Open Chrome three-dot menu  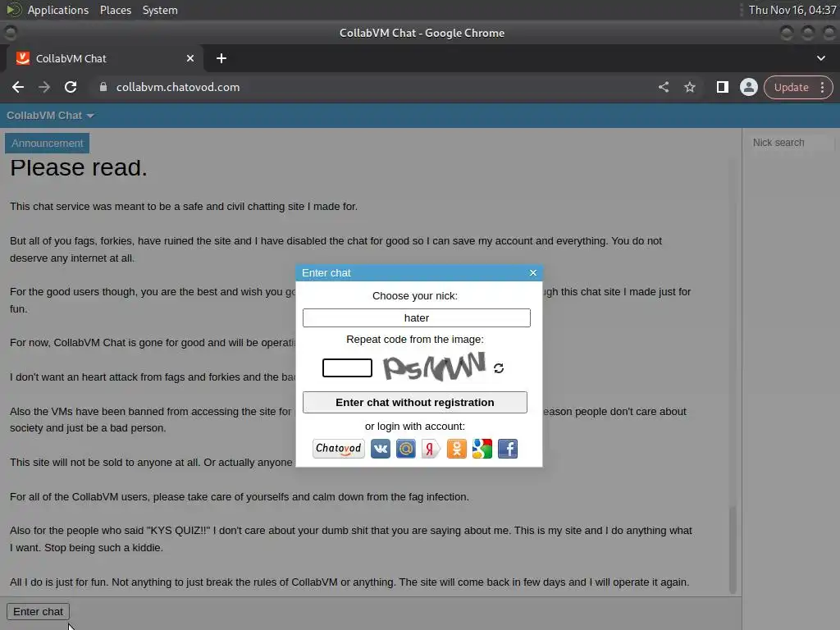(x=822, y=87)
